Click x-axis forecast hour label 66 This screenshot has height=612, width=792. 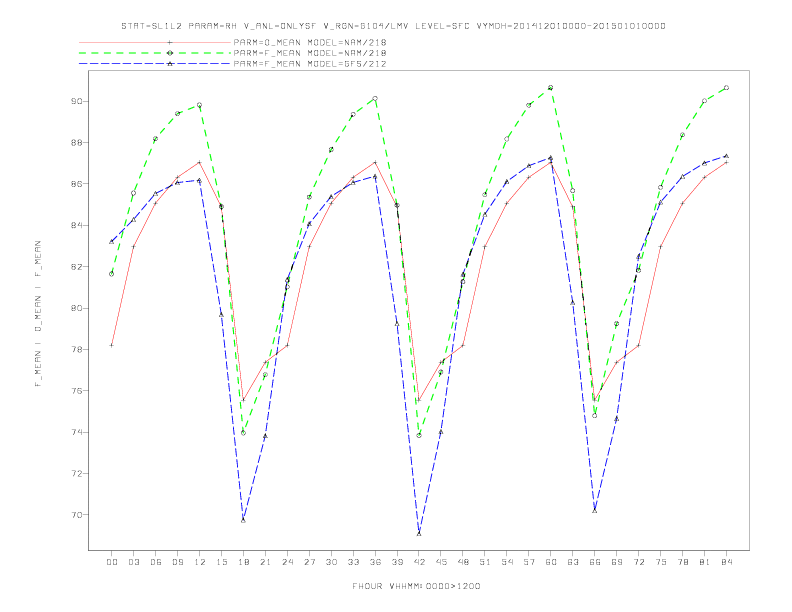[595, 562]
